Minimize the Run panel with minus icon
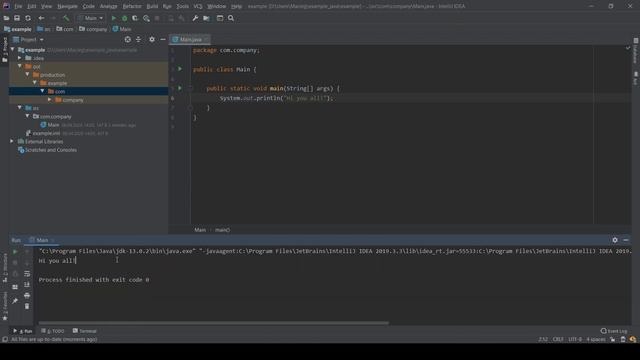Screen dimensions: 640x360 pyautogui.click(x=626, y=240)
